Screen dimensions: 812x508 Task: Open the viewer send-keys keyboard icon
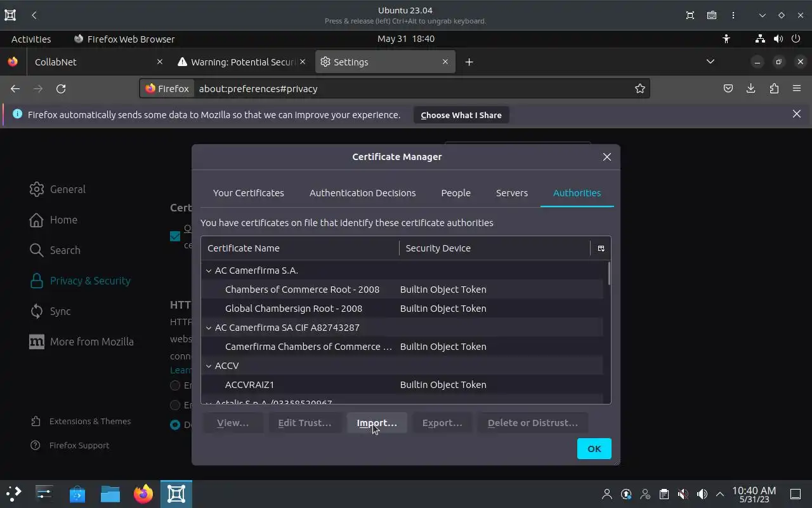tap(712, 15)
